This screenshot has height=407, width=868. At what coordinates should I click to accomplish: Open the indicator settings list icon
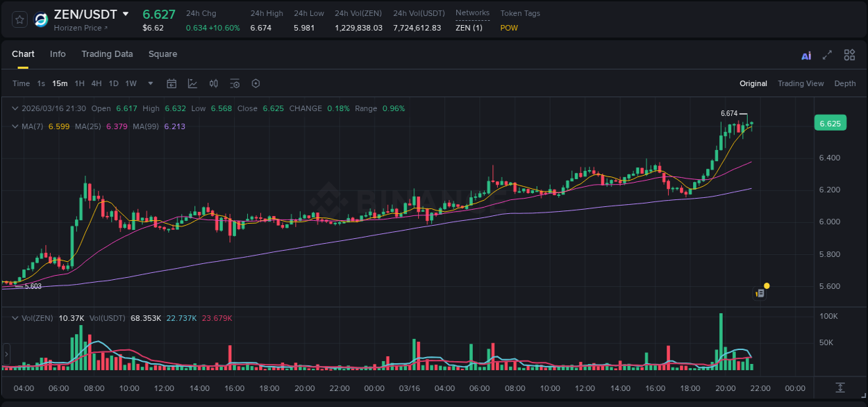pyautogui.click(x=235, y=83)
